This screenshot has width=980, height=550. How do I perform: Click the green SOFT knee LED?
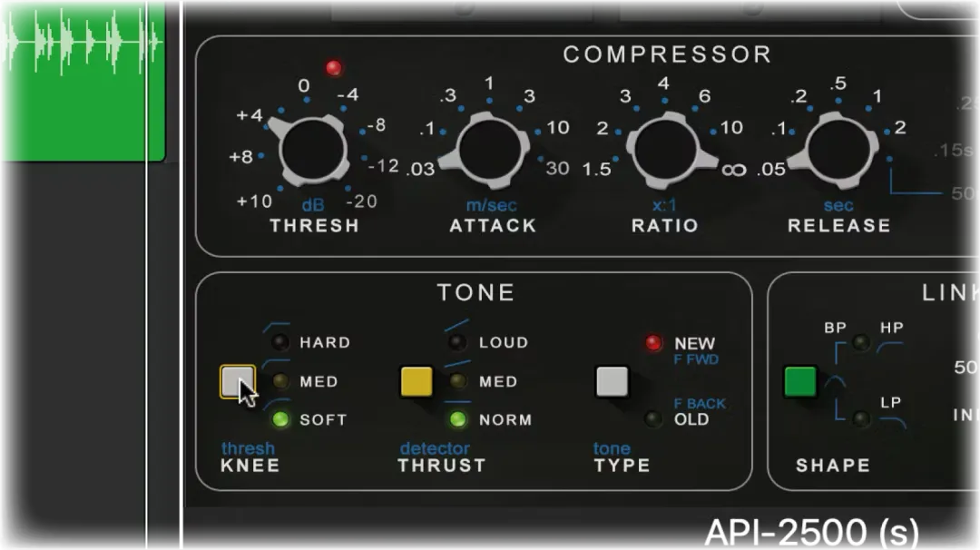tap(280, 419)
